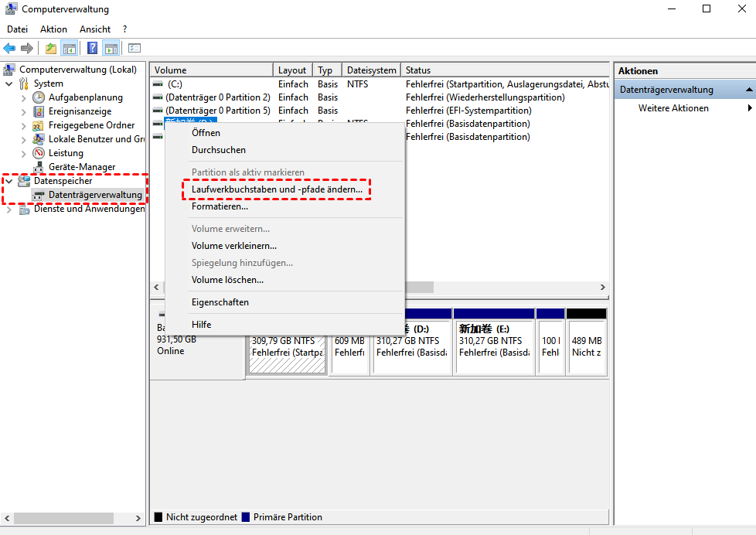Click the Dienste und Anwendungen icon

point(24,209)
